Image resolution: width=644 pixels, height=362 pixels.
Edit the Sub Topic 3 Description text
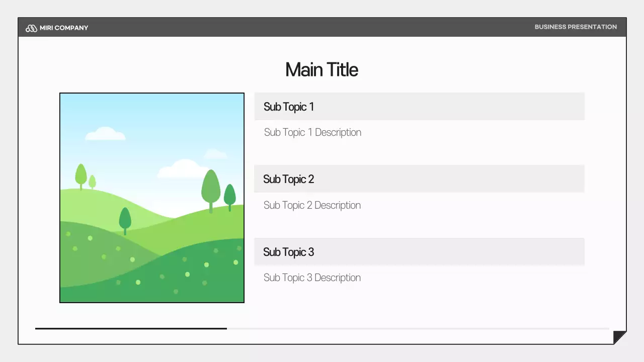pyautogui.click(x=312, y=278)
